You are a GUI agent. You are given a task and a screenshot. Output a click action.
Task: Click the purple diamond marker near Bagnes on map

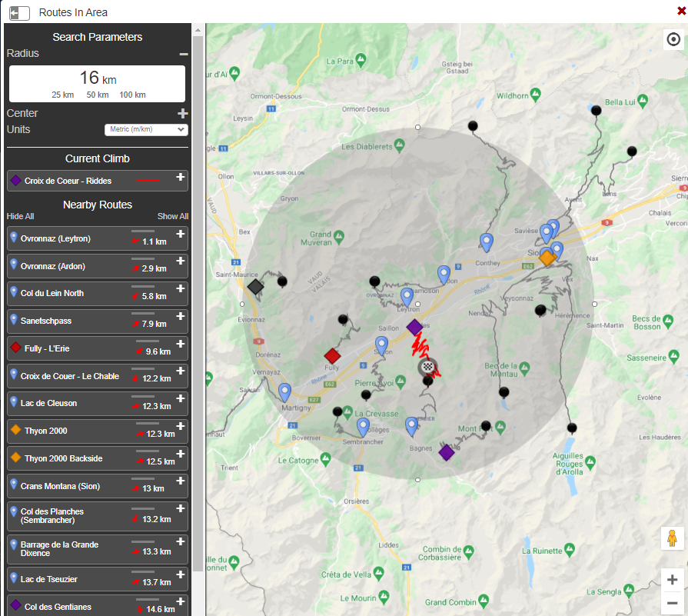(x=446, y=452)
